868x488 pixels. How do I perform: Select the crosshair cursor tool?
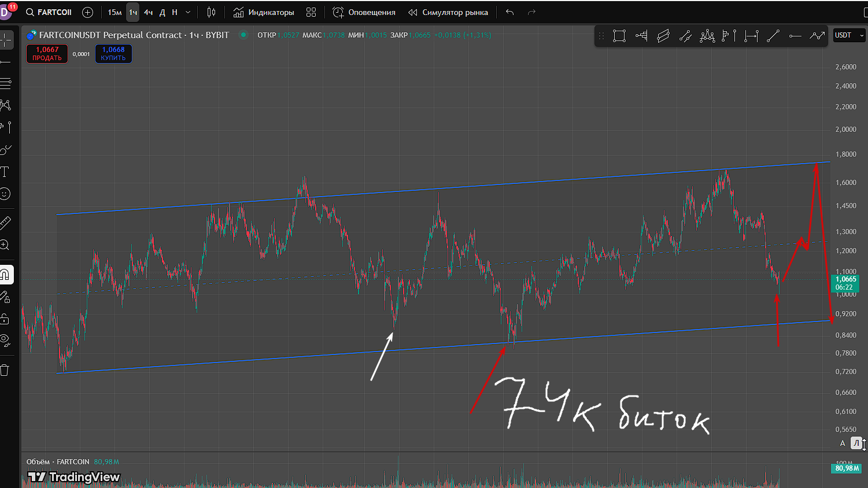(x=6, y=40)
